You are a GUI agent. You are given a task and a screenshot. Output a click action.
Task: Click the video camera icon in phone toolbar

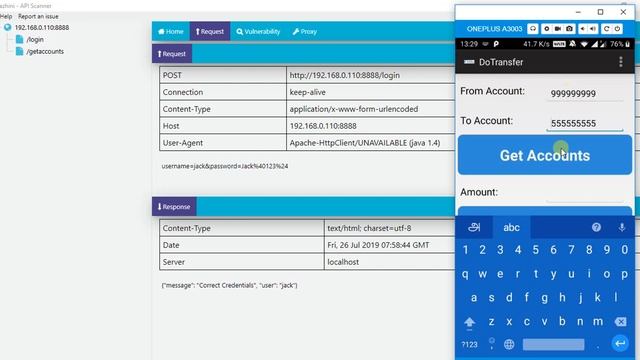[558, 29]
